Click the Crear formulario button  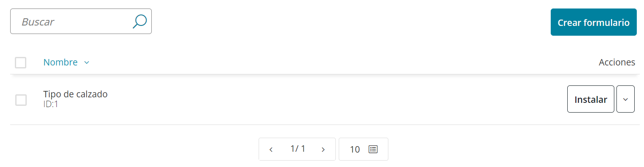coord(594,22)
